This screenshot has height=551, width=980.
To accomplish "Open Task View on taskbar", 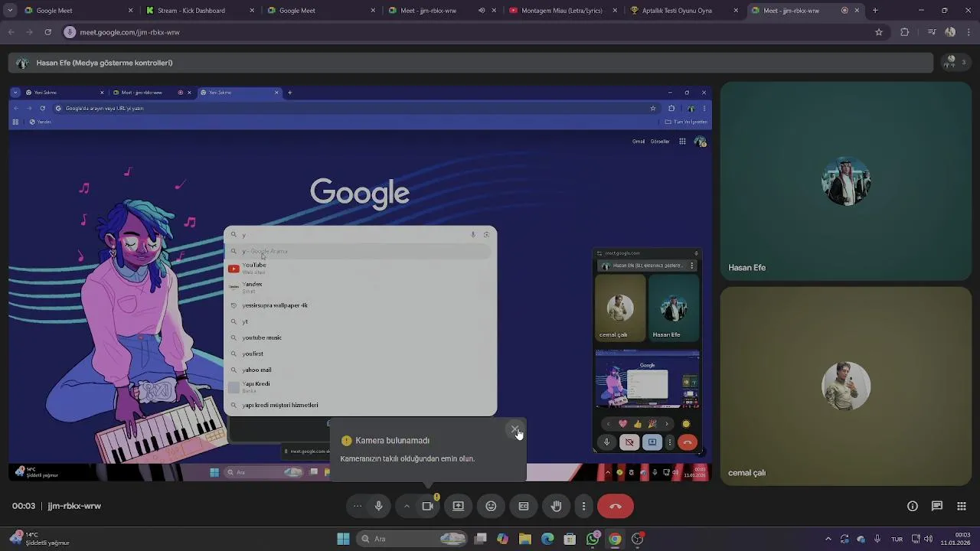I will point(480,539).
